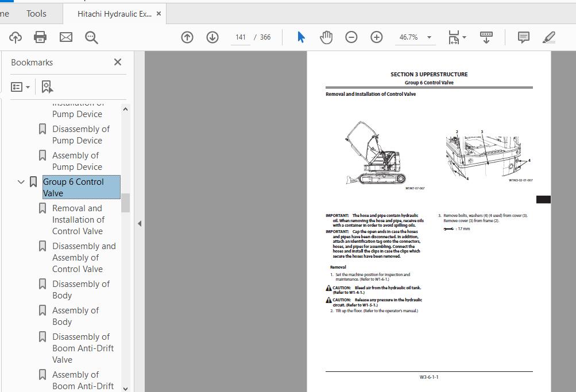Viewport: 576px width, 392px height.
Task: Click the print icon in toolbar
Action: coord(40,37)
